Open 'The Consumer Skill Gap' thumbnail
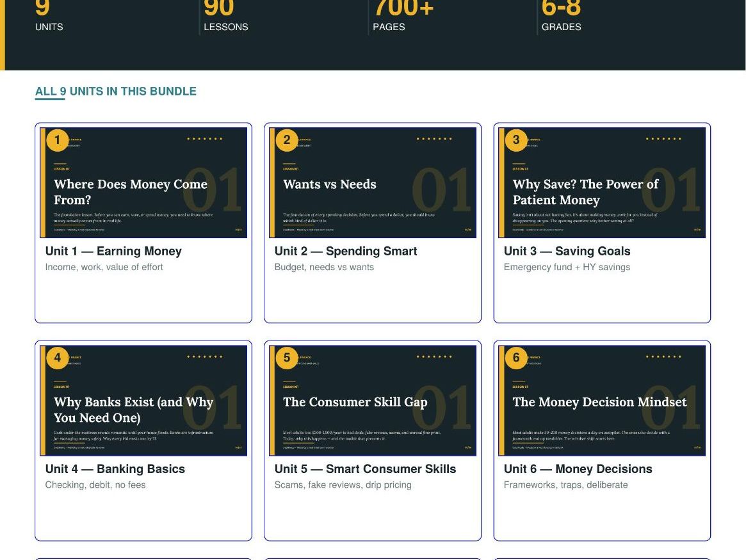Screen dimensions: 746x560 click(373, 400)
